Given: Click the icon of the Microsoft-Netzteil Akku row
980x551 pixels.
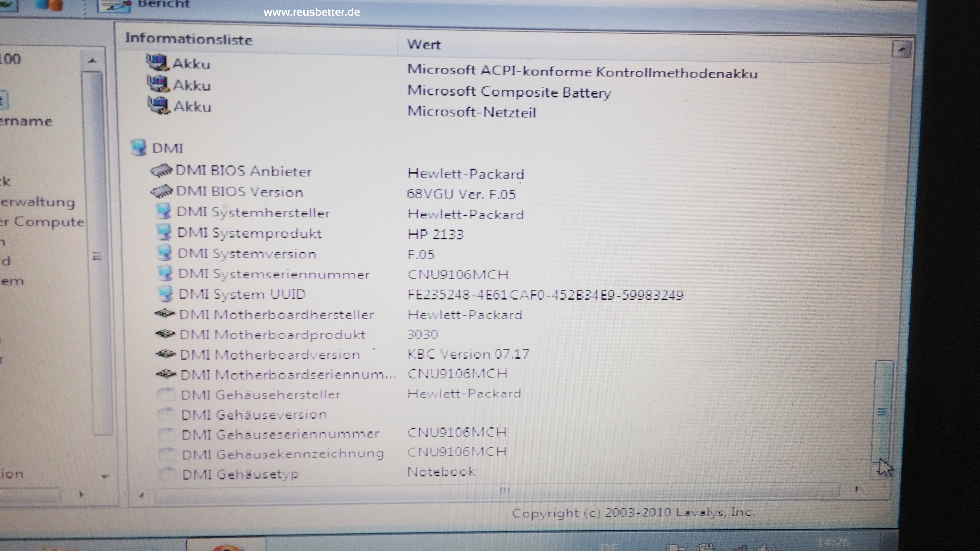Looking at the screenshot, I should (159, 105).
